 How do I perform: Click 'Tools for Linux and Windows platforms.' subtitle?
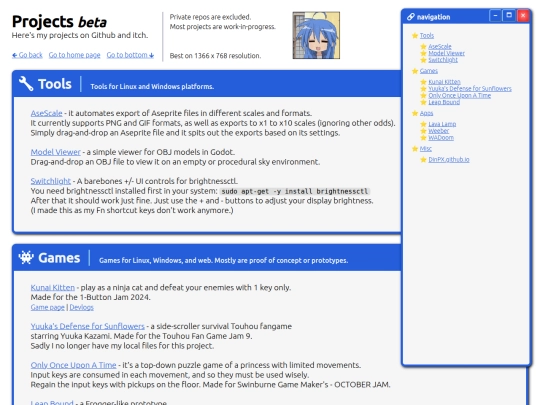tap(152, 86)
